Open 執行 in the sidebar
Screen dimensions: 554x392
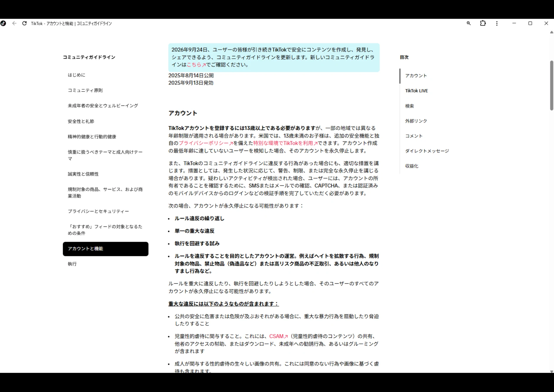point(72,264)
